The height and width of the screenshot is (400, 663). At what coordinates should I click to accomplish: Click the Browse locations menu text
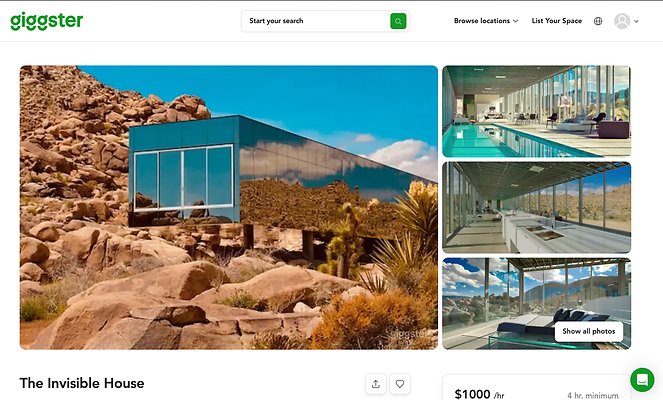pos(482,21)
